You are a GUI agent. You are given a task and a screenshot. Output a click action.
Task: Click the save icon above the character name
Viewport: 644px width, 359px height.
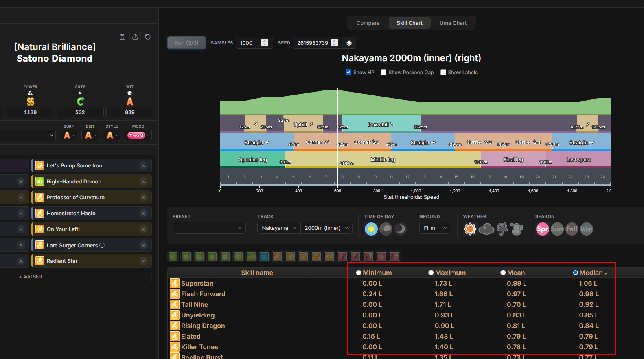123,37
